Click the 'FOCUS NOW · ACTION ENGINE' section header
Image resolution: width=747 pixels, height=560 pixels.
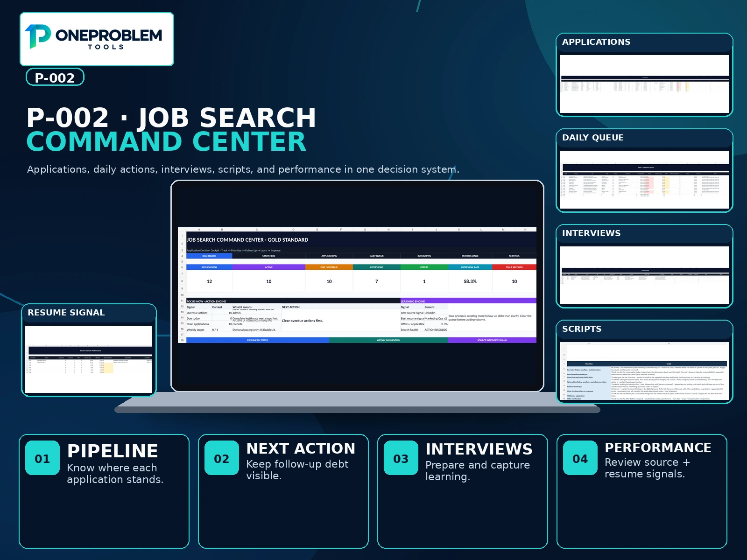293,301
